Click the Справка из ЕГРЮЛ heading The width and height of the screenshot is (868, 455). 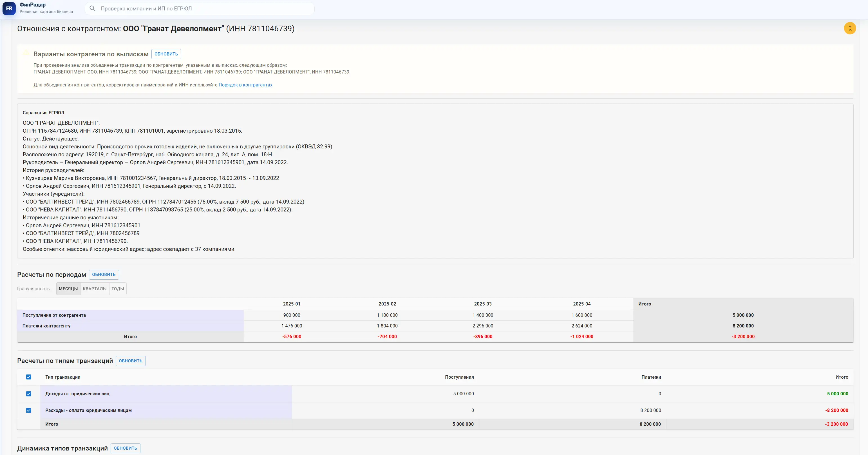pyautogui.click(x=43, y=113)
